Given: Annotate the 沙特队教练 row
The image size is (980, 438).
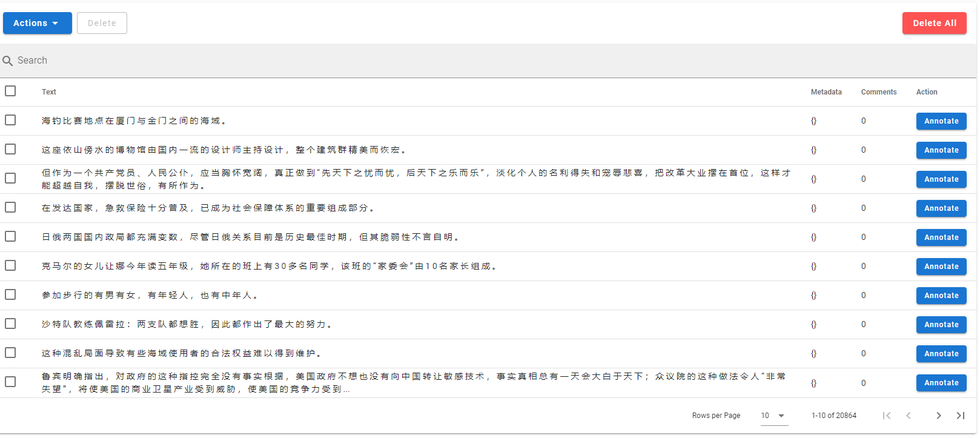Looking at the screenshot, I should tap(941, 325).
